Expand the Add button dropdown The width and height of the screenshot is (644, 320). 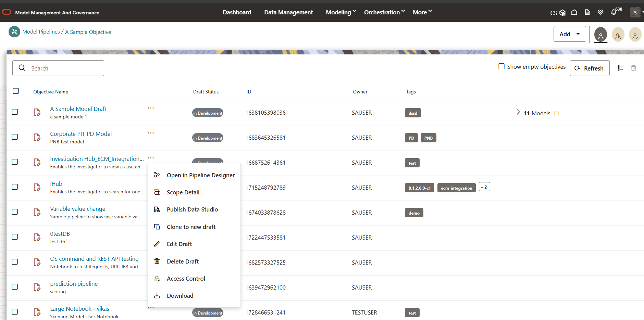click(578, 34)
